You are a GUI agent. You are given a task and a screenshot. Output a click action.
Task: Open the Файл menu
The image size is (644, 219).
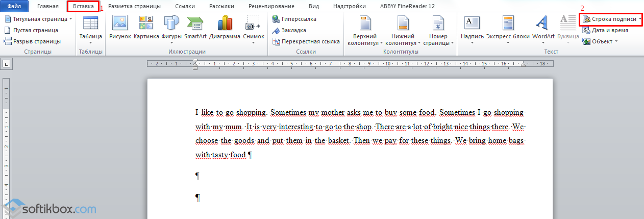[14, 7]
